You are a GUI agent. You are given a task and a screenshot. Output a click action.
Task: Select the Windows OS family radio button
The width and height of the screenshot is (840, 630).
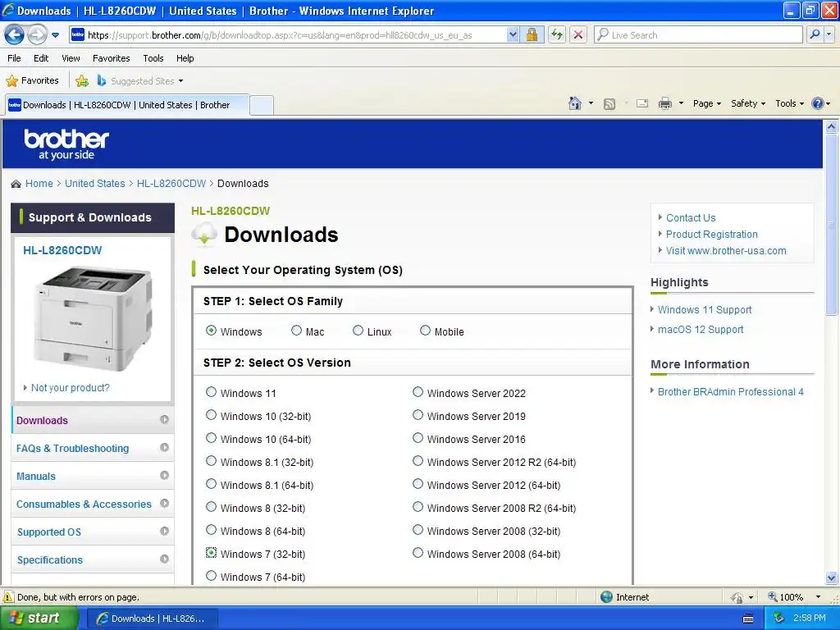pos(211,331)
